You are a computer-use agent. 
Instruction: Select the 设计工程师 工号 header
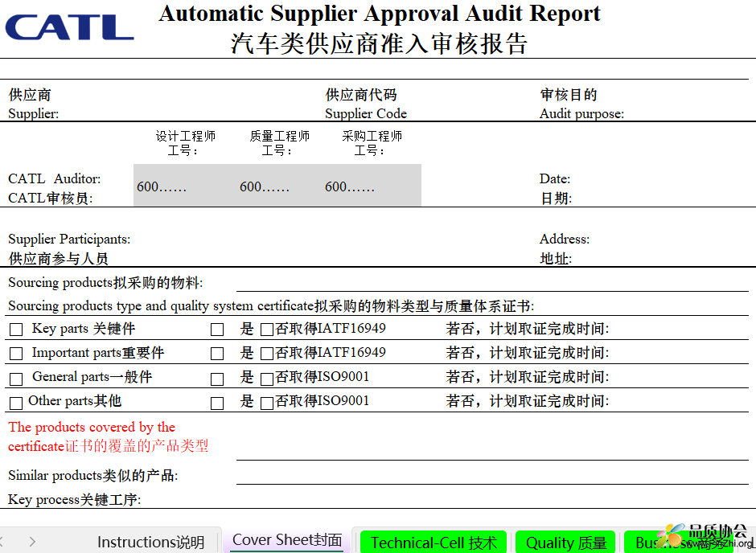click(185, 143)
